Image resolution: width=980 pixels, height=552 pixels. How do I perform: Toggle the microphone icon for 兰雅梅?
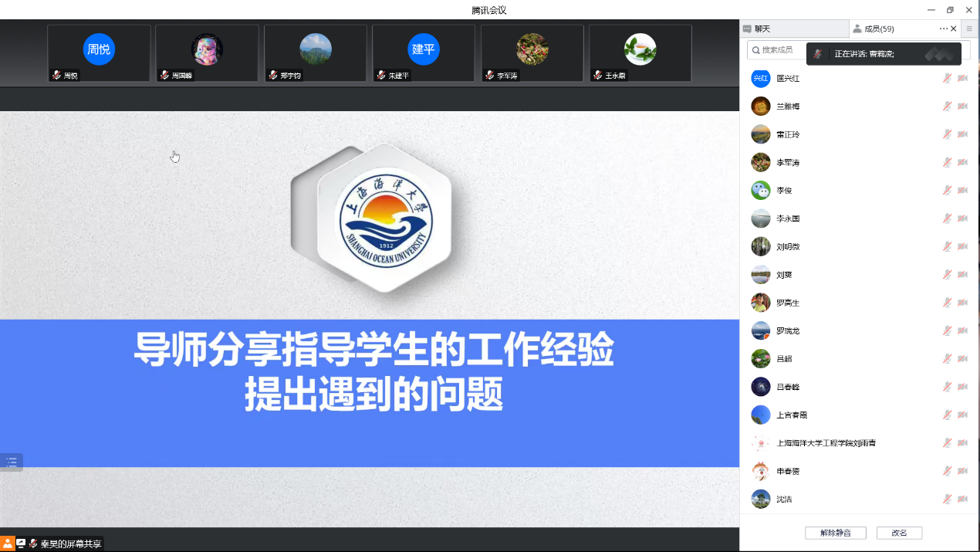[947, 107]
